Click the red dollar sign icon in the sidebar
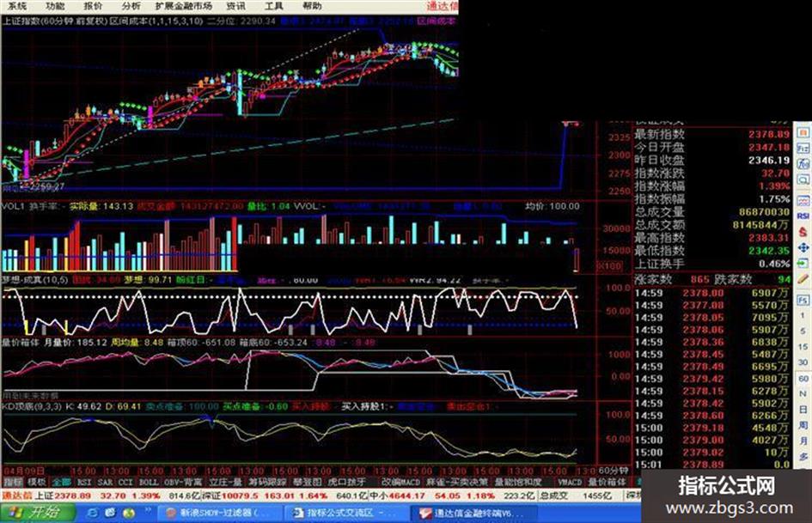812x523 pixels. point(803,232)
